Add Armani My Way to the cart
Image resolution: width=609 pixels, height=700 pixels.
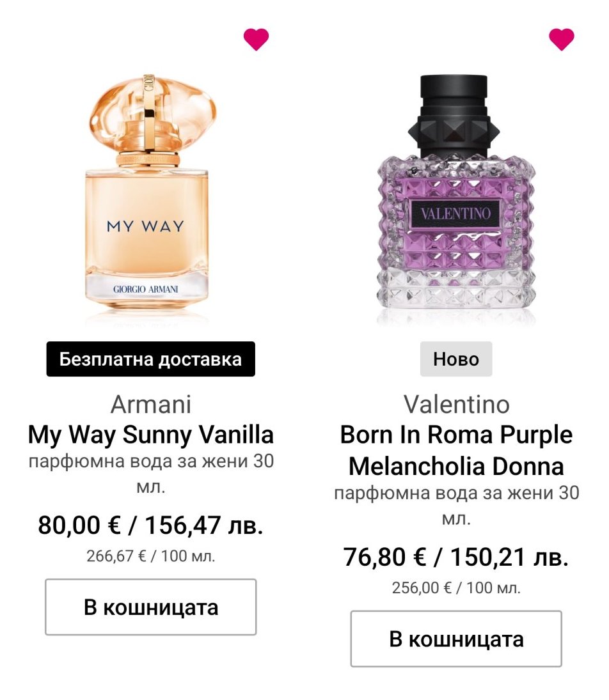pos(151,607)
